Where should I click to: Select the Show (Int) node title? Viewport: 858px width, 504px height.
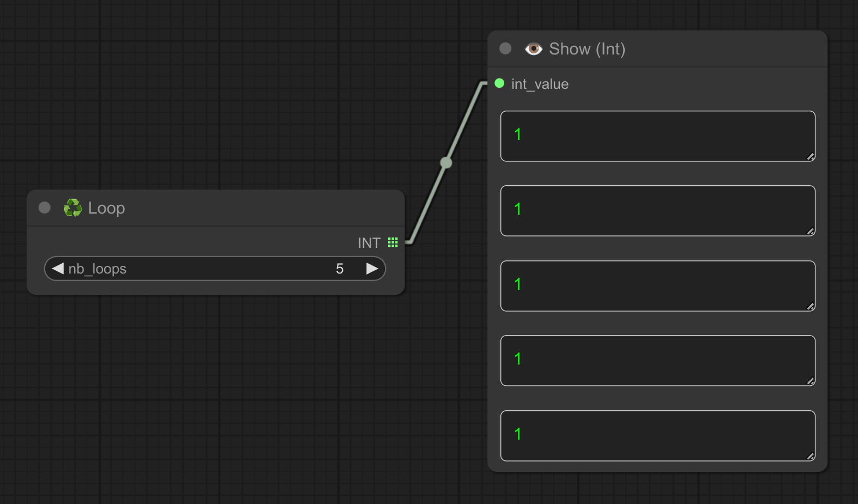(x=587, y=49)
